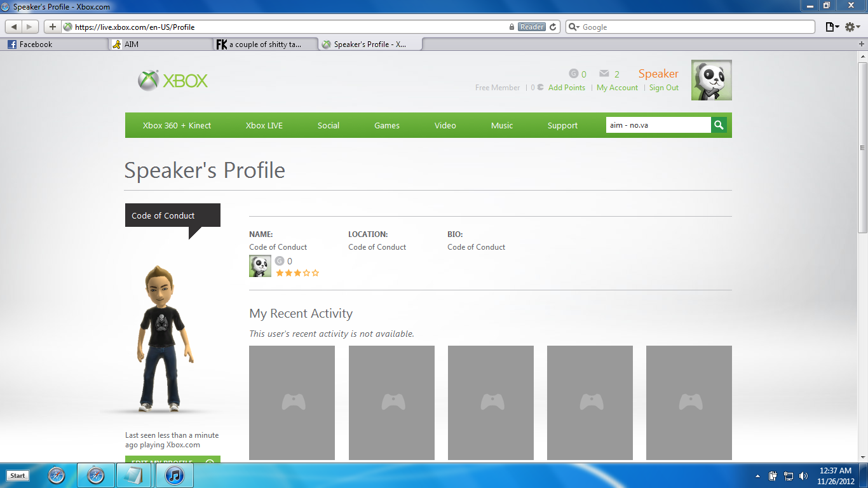Click 'Code of Conduct' under LOCATION
The width and height of the screenshot is (868, 488).
click(x=377, y=247)
